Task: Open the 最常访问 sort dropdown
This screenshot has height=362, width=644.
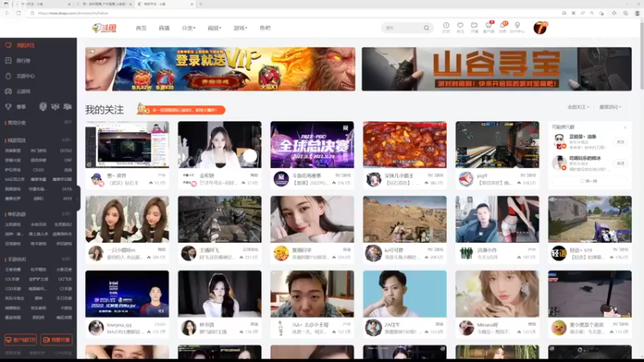Action: point(610,107)
